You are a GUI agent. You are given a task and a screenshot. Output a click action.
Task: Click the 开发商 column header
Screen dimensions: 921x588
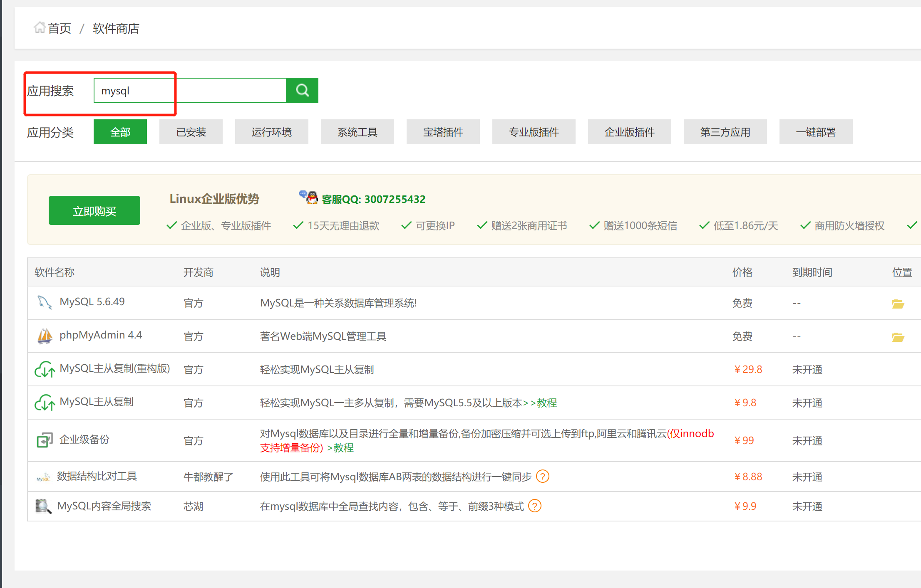[199, 272]
